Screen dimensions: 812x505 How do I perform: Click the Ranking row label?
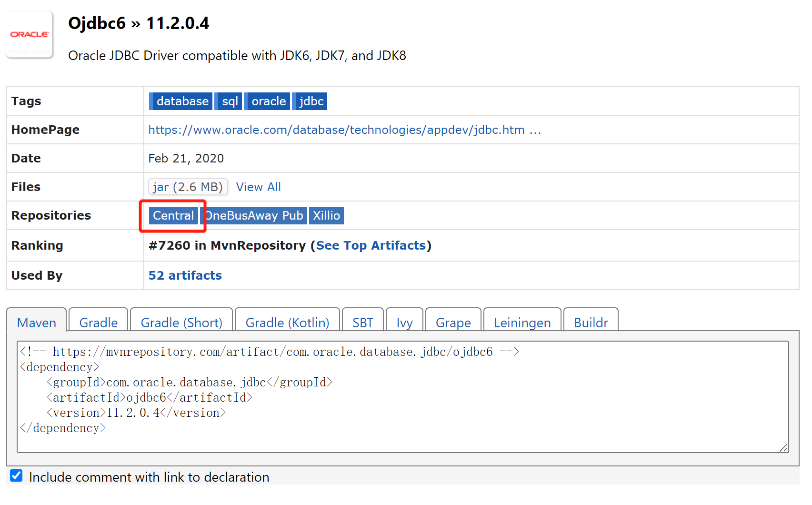click(x=37, y=245)
